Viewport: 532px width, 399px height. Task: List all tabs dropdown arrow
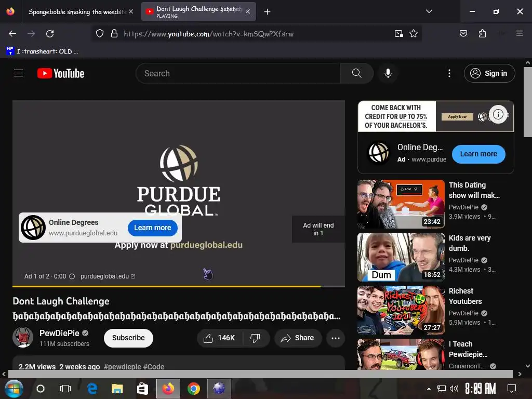(x=429, y=11)
